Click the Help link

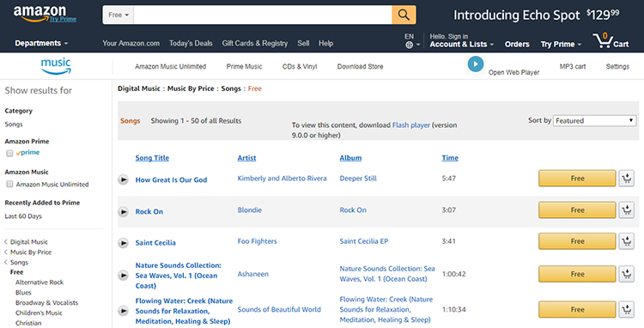(x=326, y=43)
